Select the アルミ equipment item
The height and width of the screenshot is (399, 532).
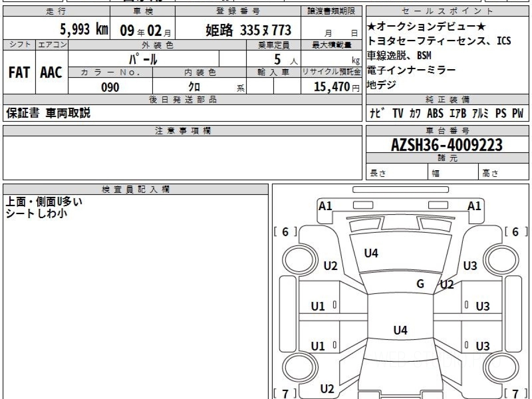(x=481, y=113)
